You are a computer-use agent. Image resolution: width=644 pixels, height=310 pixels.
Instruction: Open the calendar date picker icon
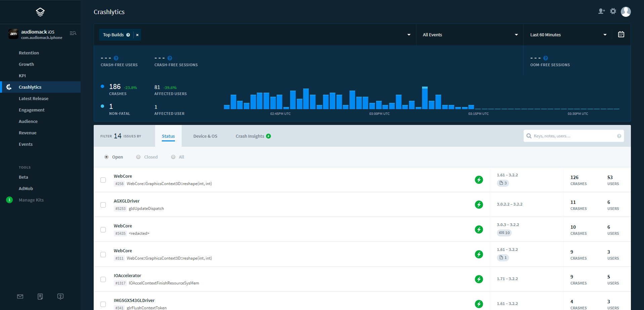click(621, 35)
